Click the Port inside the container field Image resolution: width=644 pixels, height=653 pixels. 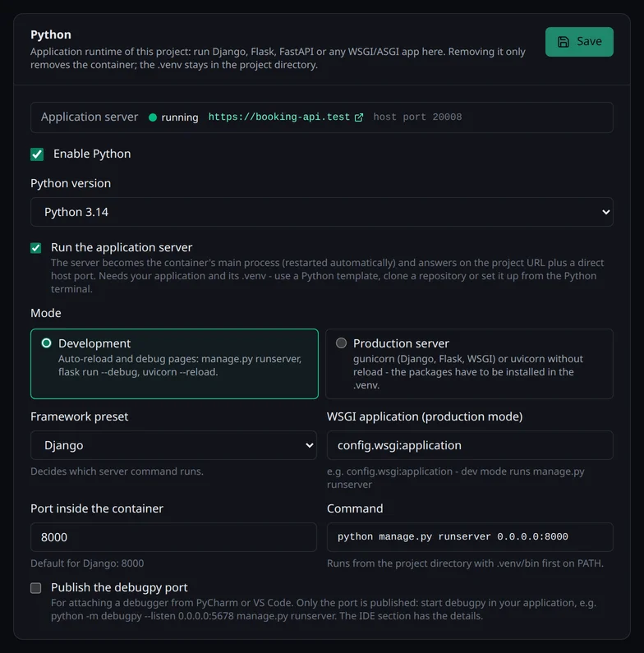173,537
